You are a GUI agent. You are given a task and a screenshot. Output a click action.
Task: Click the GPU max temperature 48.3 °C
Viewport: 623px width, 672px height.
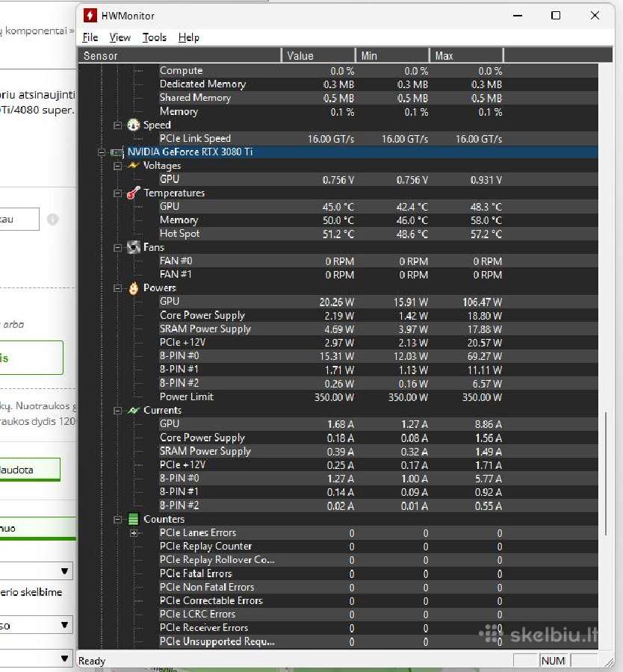pyautogui.click(x=486, y=207)
